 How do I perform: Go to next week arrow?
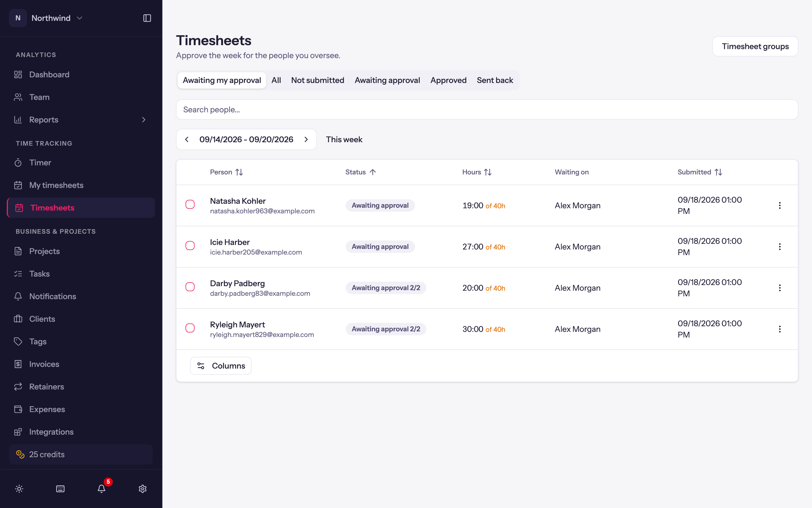coord(306,139)
